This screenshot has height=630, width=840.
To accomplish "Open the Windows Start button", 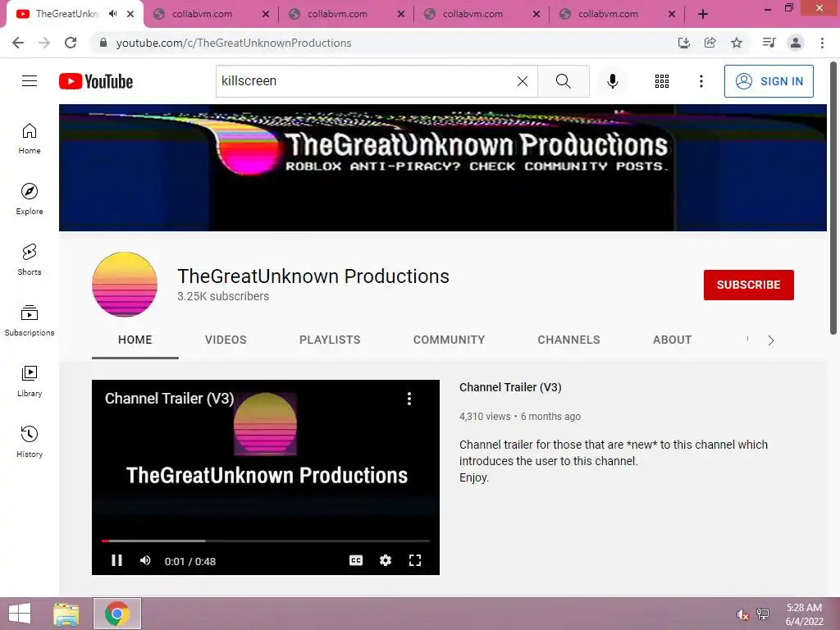I will [x=20, y=614].
